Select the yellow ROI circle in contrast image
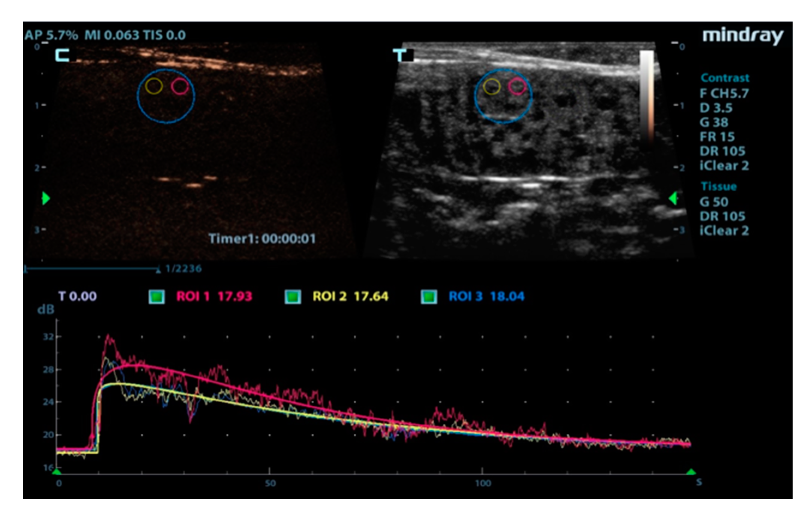Screen dimensions: 812x513 click(x=154, y=86)
